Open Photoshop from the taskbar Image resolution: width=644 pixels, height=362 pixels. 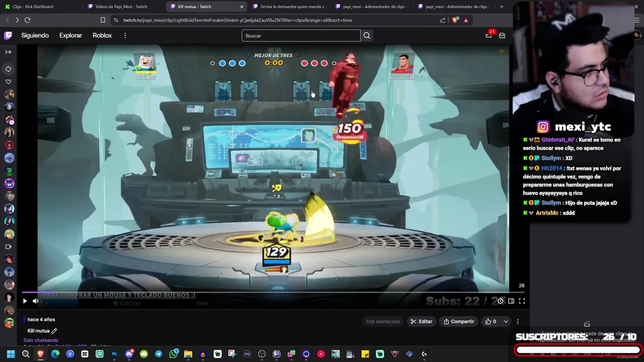[114, 354]
